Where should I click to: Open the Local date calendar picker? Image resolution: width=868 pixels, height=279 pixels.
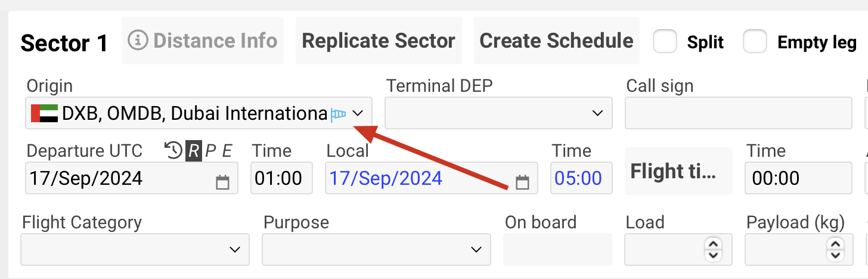[x=522, y=182]
